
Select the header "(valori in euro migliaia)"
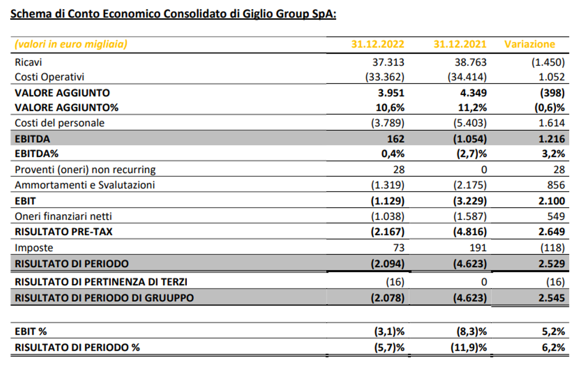tap(71, 44)
